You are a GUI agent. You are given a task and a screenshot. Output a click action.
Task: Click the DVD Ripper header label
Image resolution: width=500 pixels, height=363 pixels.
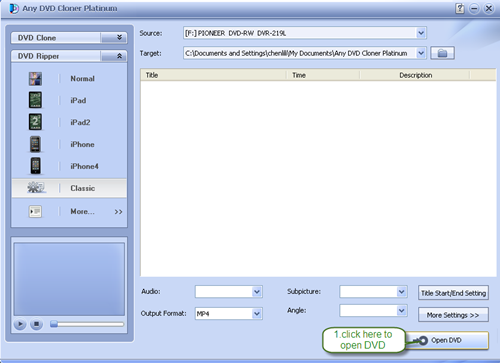point(38,56)
